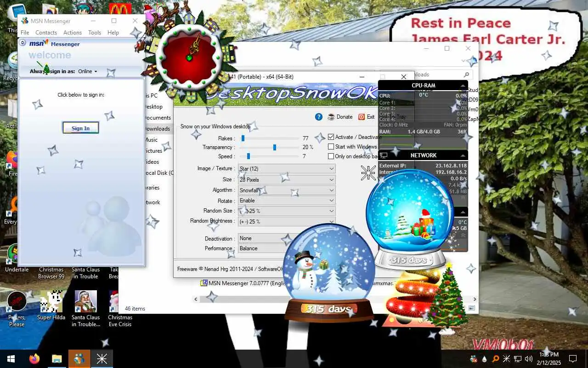Open the Action Center notifications icon
588x368 pixels.
[x=573, y=359]
